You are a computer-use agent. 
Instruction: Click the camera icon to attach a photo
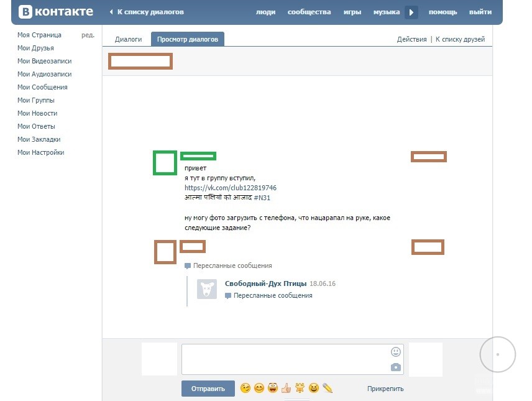pyautogui.click(x=396, y=366)
